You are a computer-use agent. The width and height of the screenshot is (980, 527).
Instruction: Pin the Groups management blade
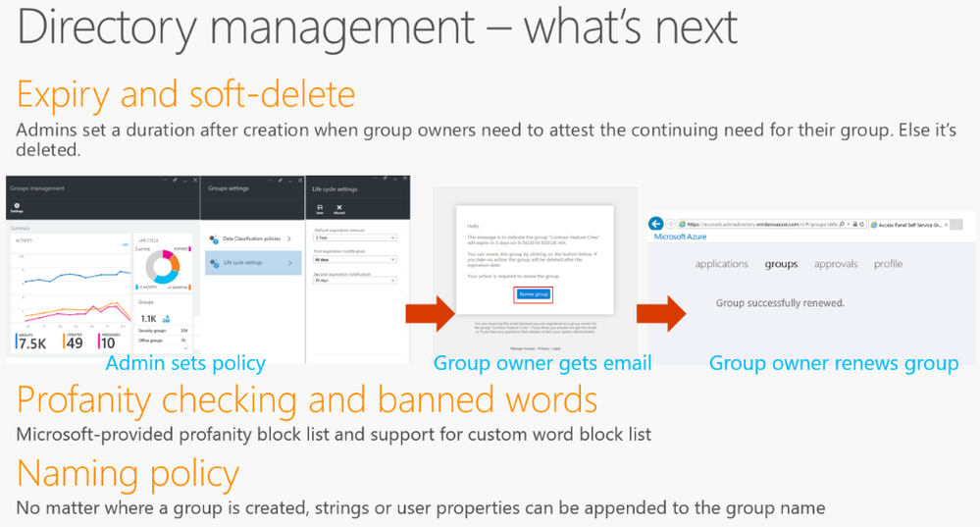click(175, 180)
